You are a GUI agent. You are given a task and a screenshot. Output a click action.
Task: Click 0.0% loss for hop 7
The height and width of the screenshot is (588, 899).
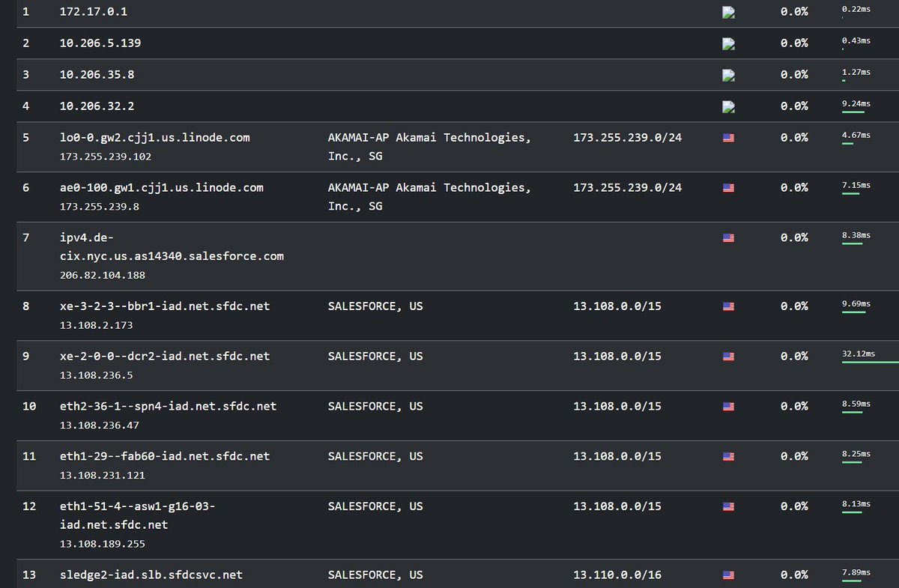click(x=794, y=237)
